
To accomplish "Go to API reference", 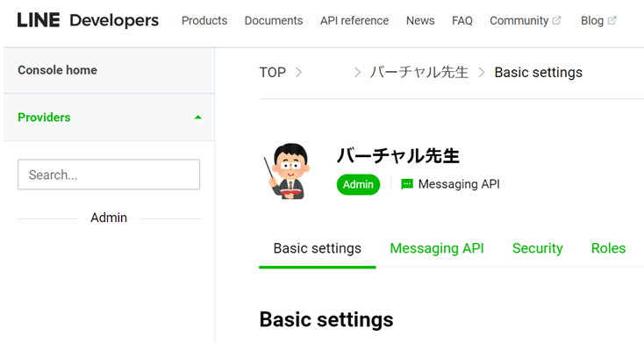I will 354,20.
